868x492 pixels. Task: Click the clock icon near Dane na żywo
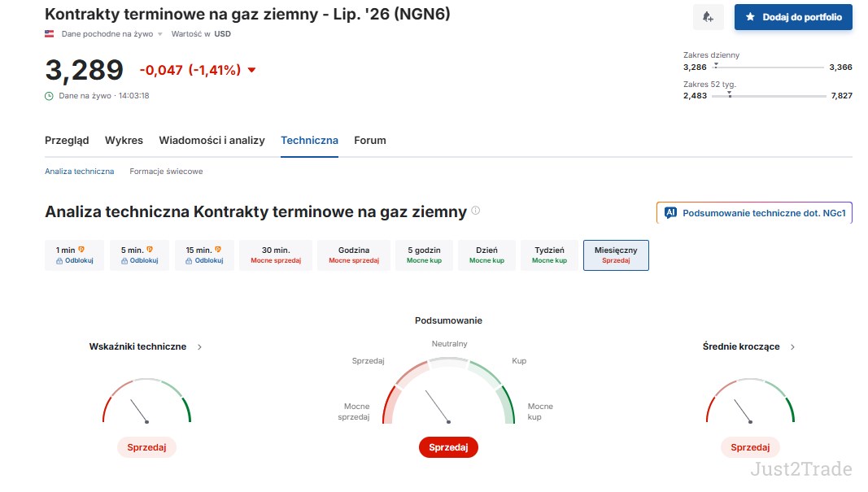coord(50,96)
